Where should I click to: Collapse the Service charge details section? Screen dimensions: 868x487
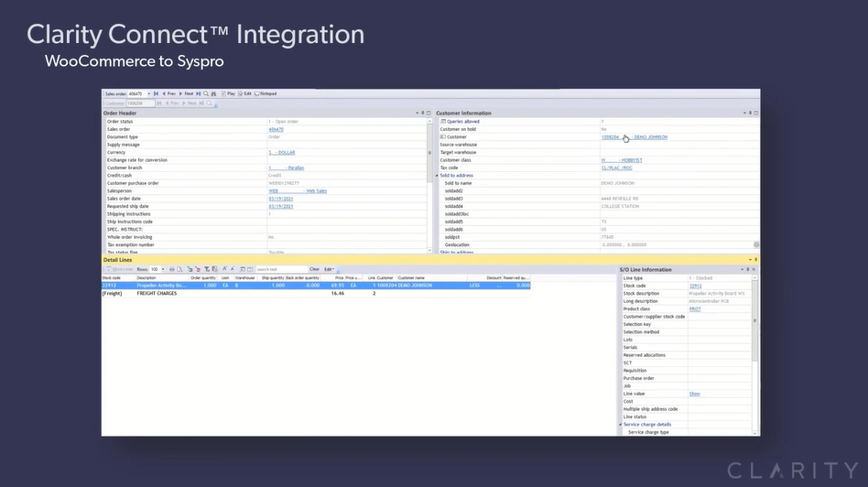click(x=621, y=425)
